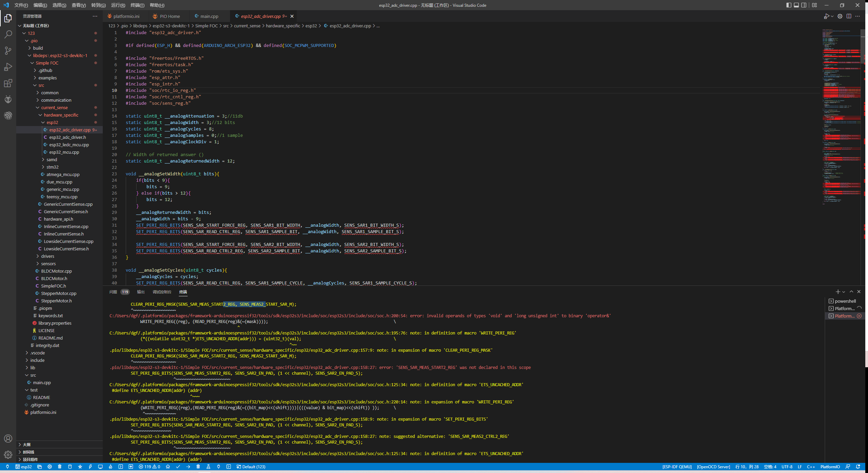Open editor settings gear in tab bar
This screenshot has height=473, width=868.
pyautogui.click(x=840, y=16)
